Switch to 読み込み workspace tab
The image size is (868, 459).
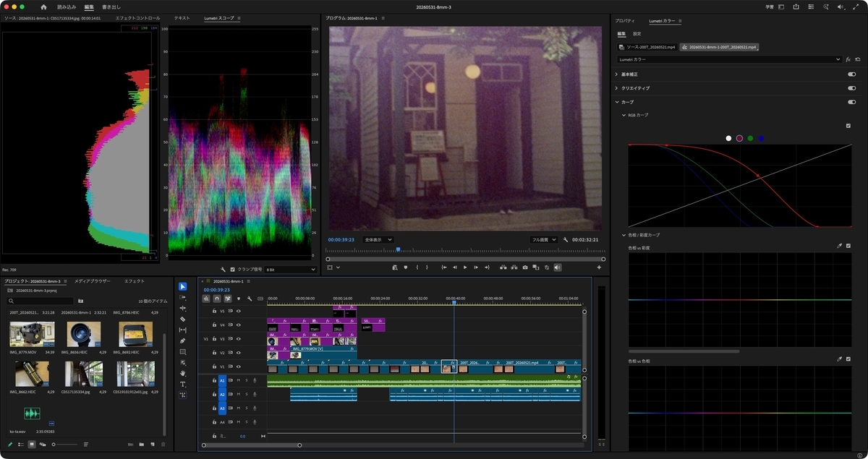(x=67, y=7)
